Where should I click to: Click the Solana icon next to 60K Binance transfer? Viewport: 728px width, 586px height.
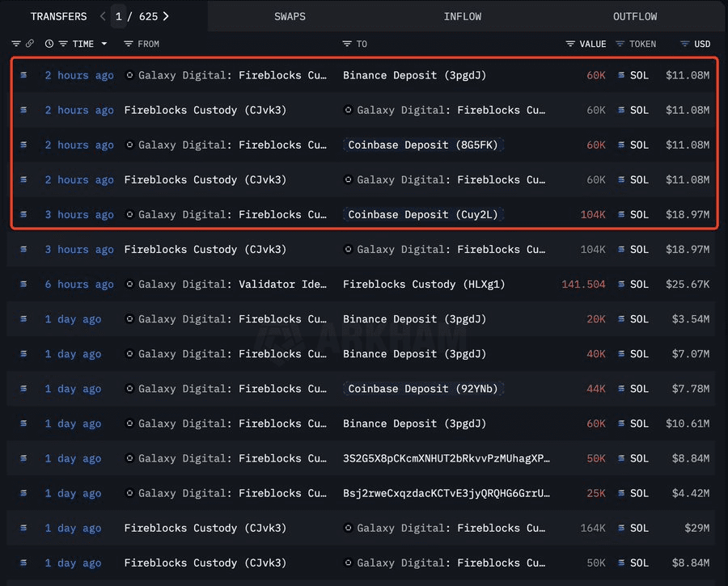click(x=621, y=75)
